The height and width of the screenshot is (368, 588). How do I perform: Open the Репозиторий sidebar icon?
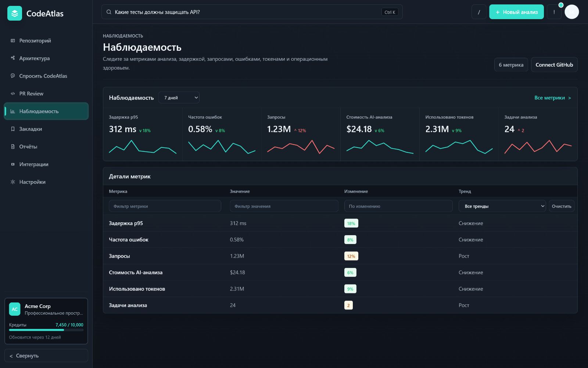coord(13,40)
